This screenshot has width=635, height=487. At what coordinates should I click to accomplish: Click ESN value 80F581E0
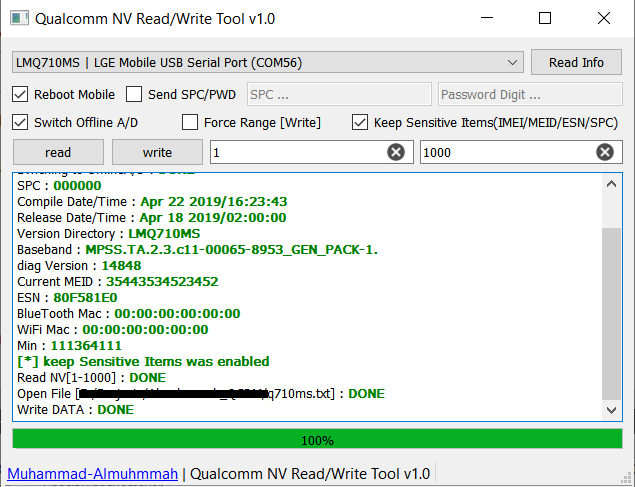click(x=85, y=298)
